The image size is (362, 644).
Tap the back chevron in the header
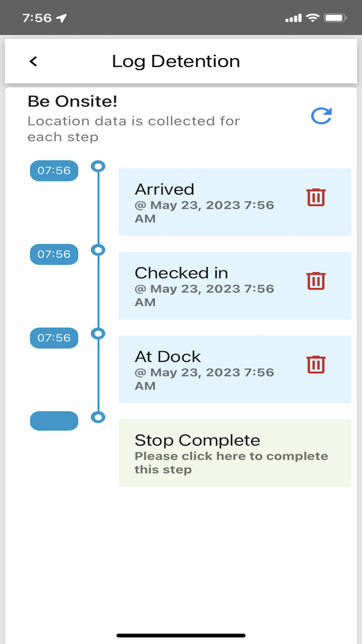(33, 61)
